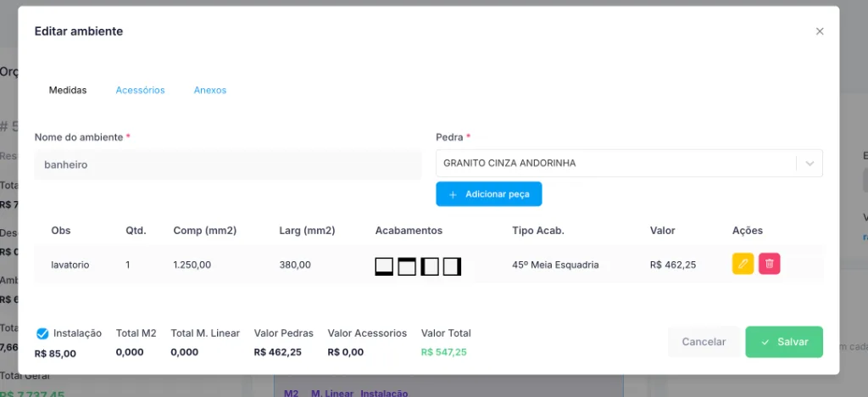The height and width of the screenshot is (397, 868).
Task: Open the Anexos tab
Action: coord(210,90)
